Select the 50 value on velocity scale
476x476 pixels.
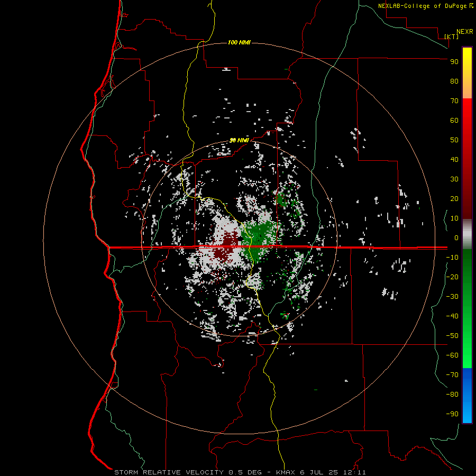click(x=454, y=140)
